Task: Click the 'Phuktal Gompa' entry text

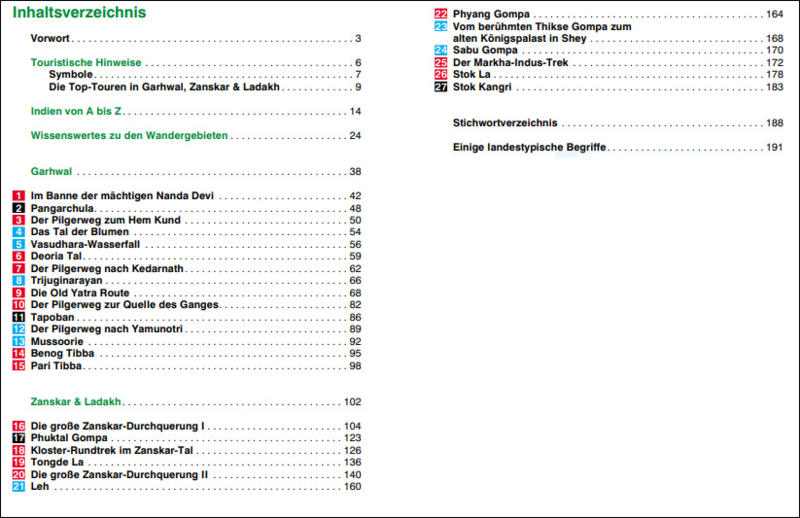Action: (x=69, y=438)
